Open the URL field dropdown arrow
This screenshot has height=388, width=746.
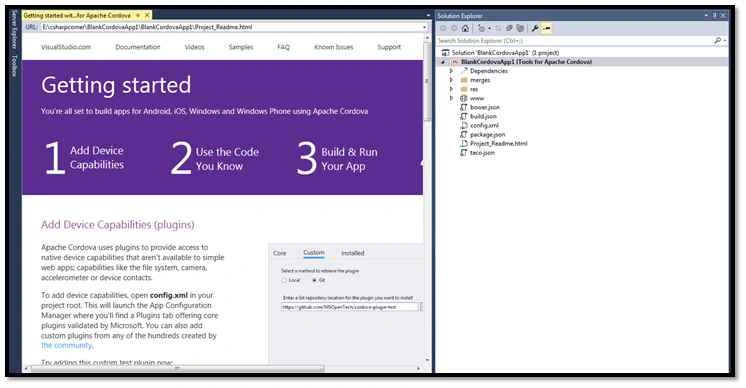[425, 27]
